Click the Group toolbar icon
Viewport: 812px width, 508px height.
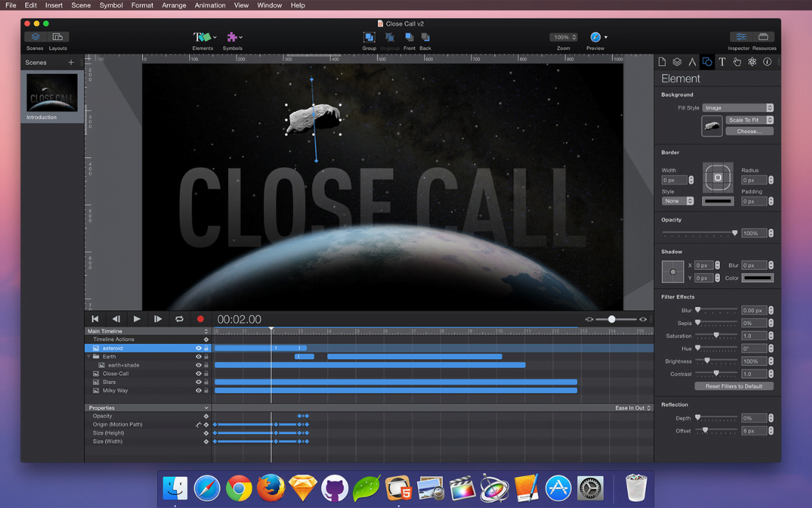pyautogui.click(x=369, y=38)
